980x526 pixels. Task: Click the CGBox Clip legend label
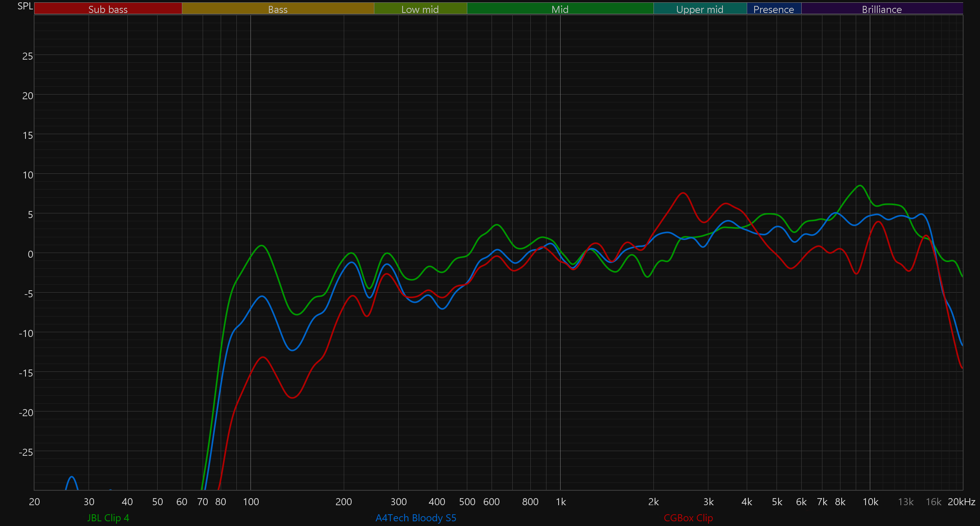click(688, 518)
